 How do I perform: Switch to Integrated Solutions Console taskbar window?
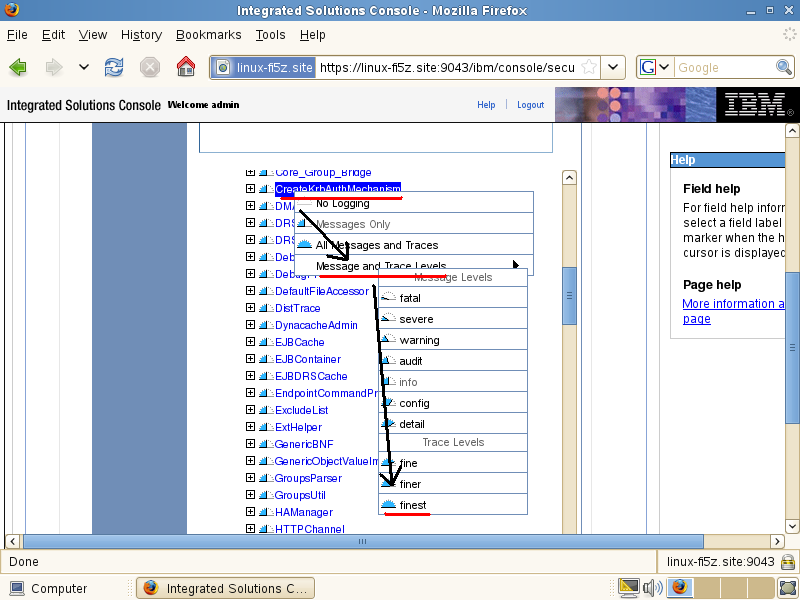pyautogui.click(x=226, y=588)
